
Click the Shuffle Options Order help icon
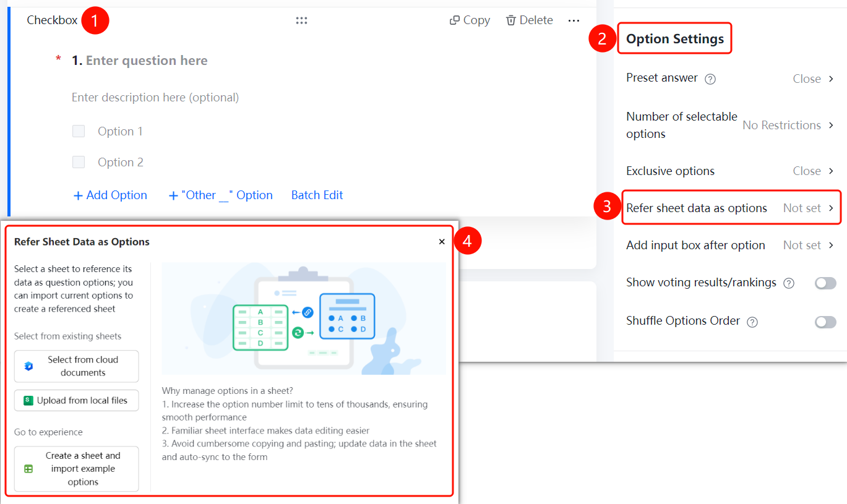[752, 322]
